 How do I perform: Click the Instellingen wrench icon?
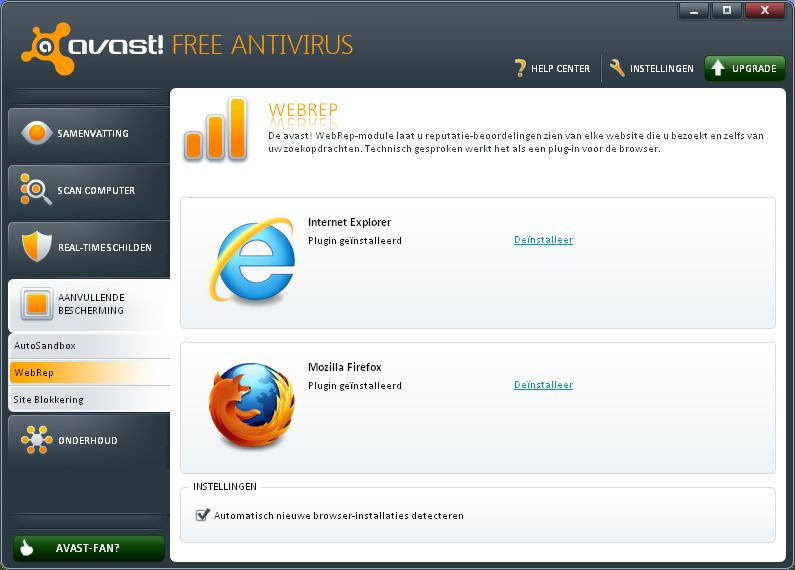point(617,68)
